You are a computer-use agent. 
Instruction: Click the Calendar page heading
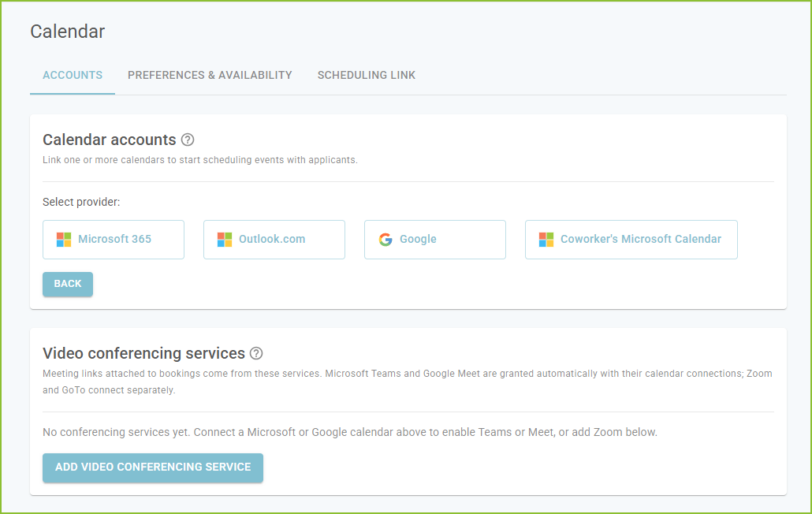pyautogui.click(x=67, y=32)
